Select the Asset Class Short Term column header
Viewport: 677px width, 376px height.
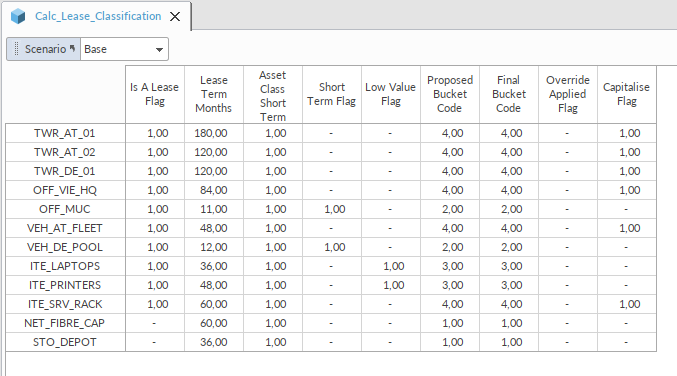pyautogui.click(x=273, y=94)
